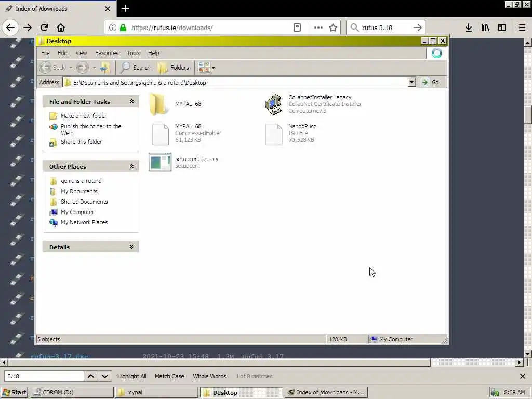Select the CollabnetInstaller_legacy icon

(x=274, y=104)
